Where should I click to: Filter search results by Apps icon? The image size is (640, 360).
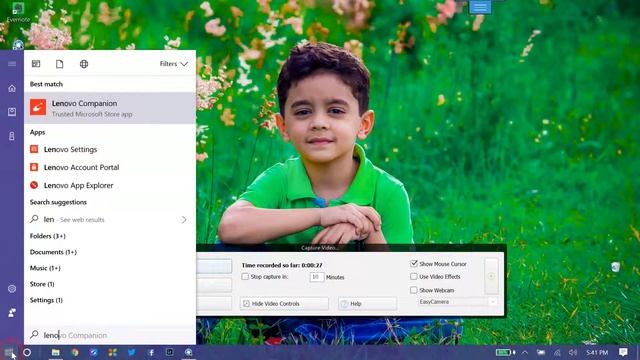pos(36,64)
